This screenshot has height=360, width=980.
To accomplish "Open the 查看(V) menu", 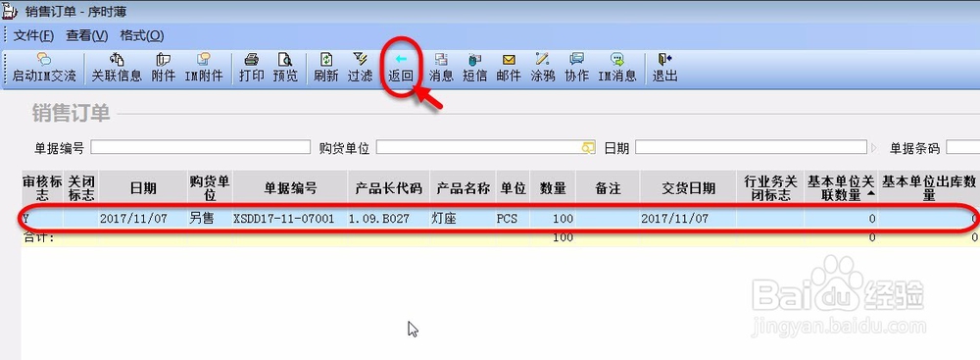I will 87,35.
